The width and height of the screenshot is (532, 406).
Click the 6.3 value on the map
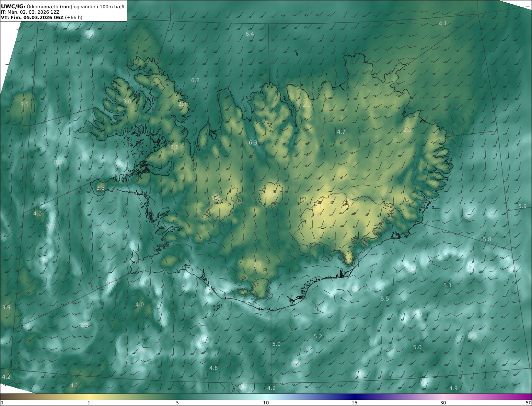(253, 143)
